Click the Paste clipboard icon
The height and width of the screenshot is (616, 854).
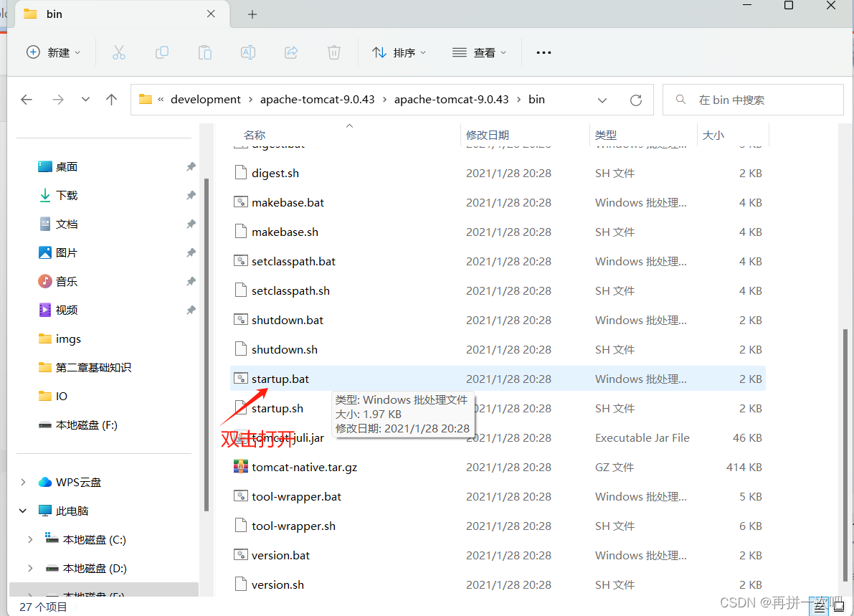click(x=205, y=53)
